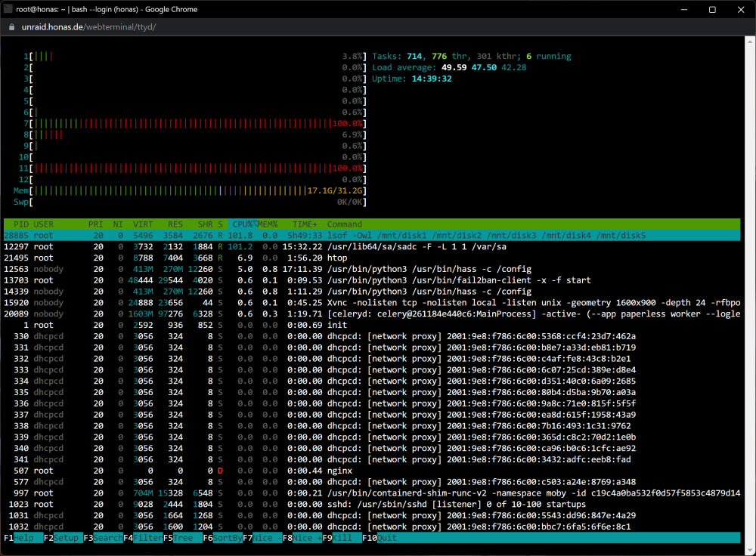Select the htop process row

(x=372, y=258)
